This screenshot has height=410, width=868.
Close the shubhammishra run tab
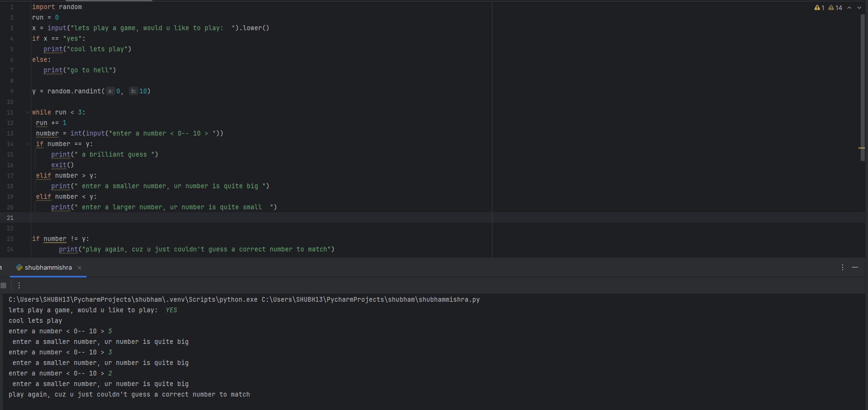click(x=80, y=268)
